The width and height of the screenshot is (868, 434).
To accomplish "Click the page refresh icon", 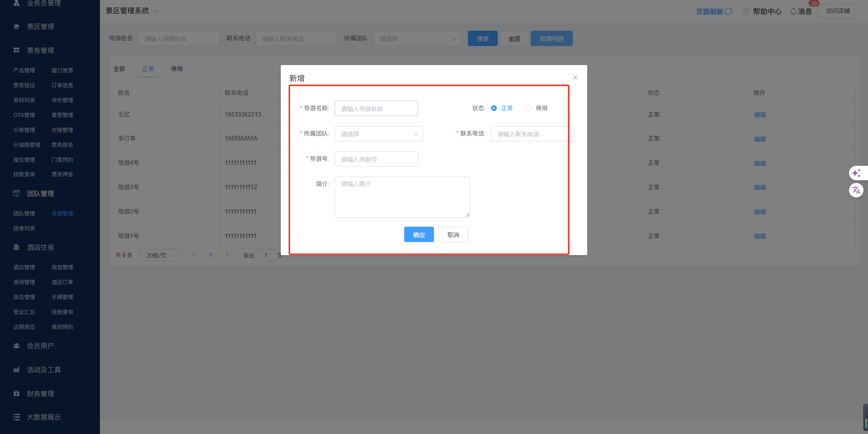I will [x=728, y=11].
